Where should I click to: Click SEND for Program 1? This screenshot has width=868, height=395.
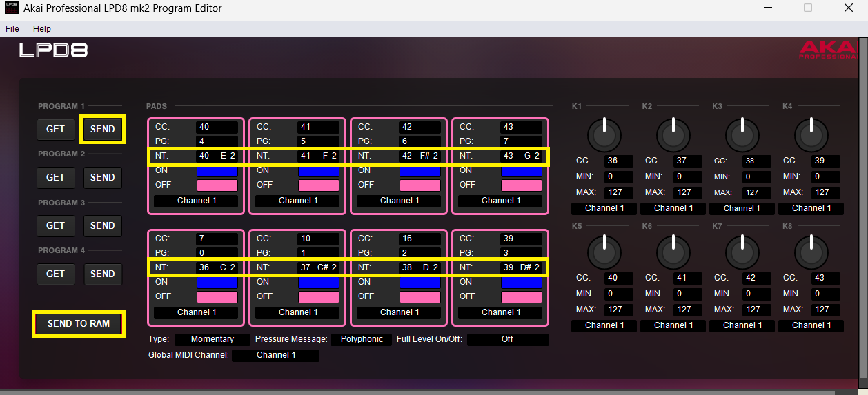tap(102, 129)
